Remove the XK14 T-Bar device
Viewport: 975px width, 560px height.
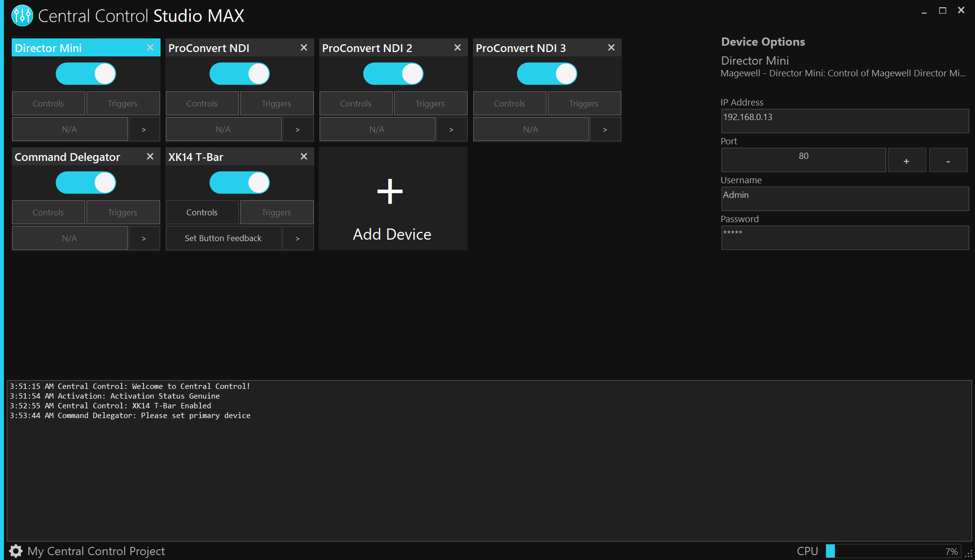click(304, 157)
